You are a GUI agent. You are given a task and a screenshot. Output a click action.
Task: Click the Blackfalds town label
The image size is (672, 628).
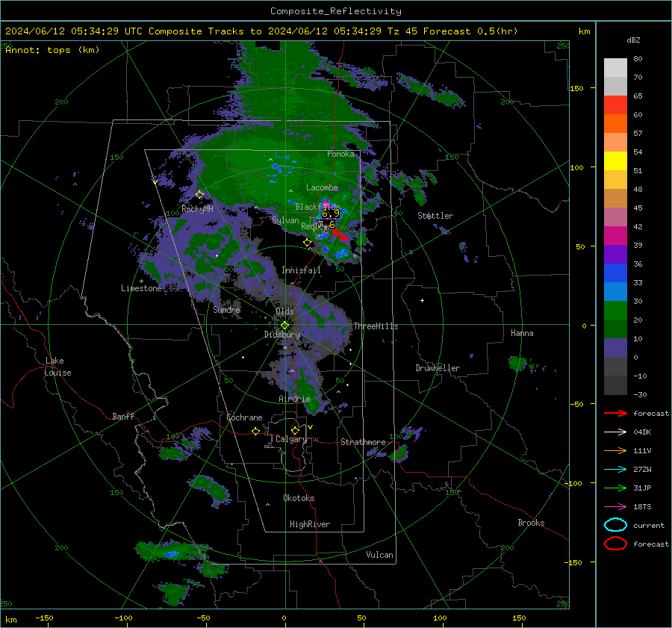(317, 207)
